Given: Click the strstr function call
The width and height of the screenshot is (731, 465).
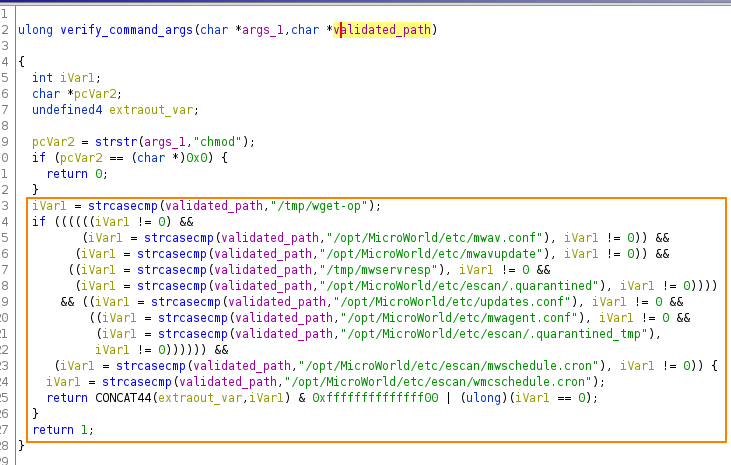Looking at the screenshot, I should pyautogui.click(x=116, y=142).
